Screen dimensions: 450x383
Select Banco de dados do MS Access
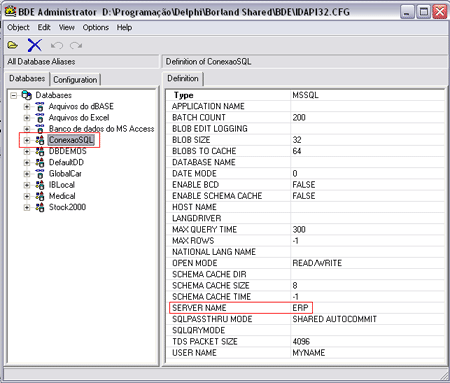pyautogui.click(x=101, y=129)
